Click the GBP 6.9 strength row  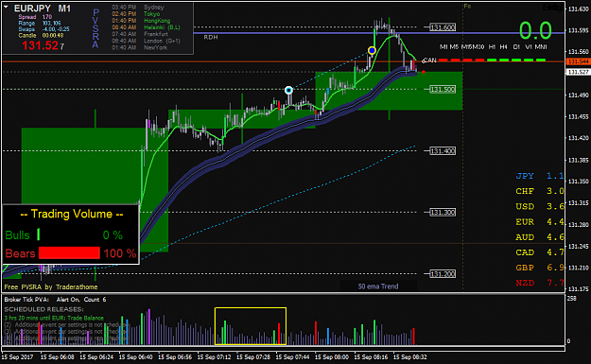(x=540, y=268)
